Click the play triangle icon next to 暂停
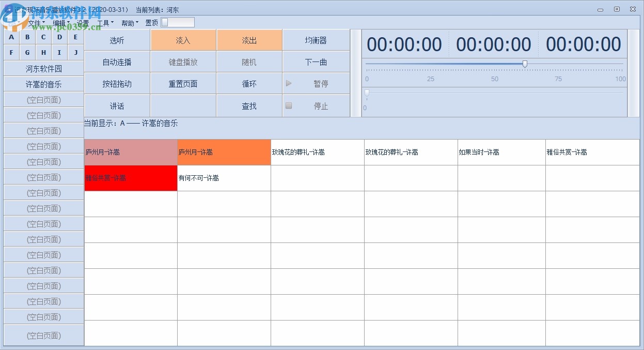 (289, 83)
